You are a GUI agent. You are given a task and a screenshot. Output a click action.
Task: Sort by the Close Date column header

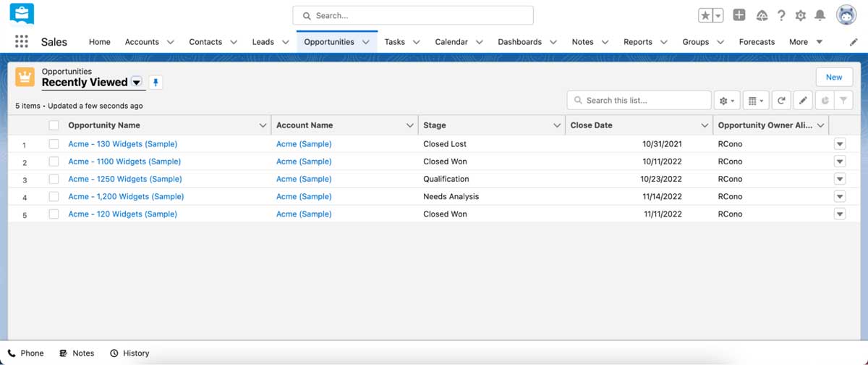(x=591, y=125)
